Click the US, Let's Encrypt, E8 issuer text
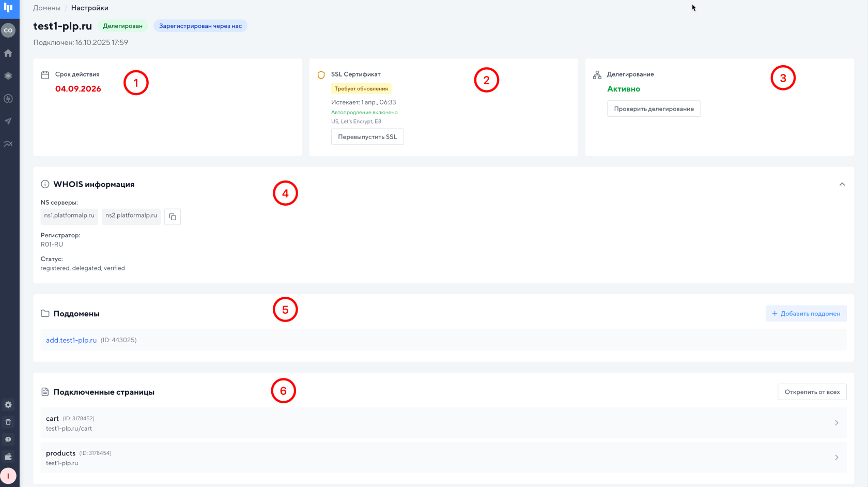Viewport: 868px width, 487px height. point(356,121)
